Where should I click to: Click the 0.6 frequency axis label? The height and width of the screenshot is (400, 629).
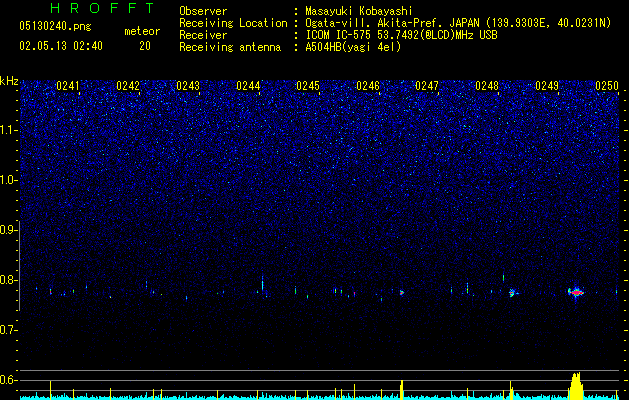coord(9,380)
